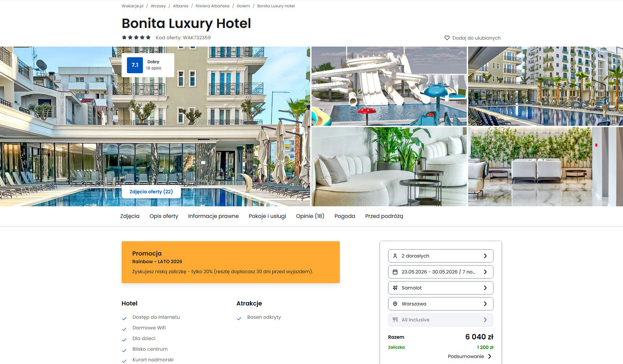Image resolution: width=623 pixels, height=364 pixels.
Task: Click the person icon in the guests field
Action: pyautogui.click(x=395, y=256)
